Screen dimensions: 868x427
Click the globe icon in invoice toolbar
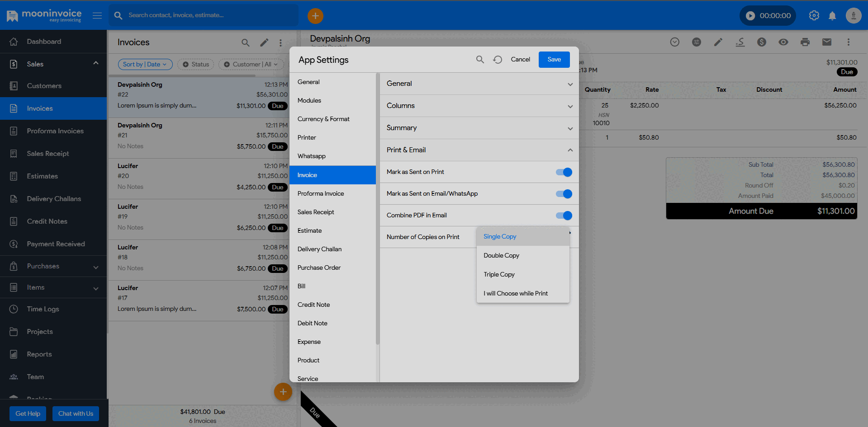[x=697, y=42]
